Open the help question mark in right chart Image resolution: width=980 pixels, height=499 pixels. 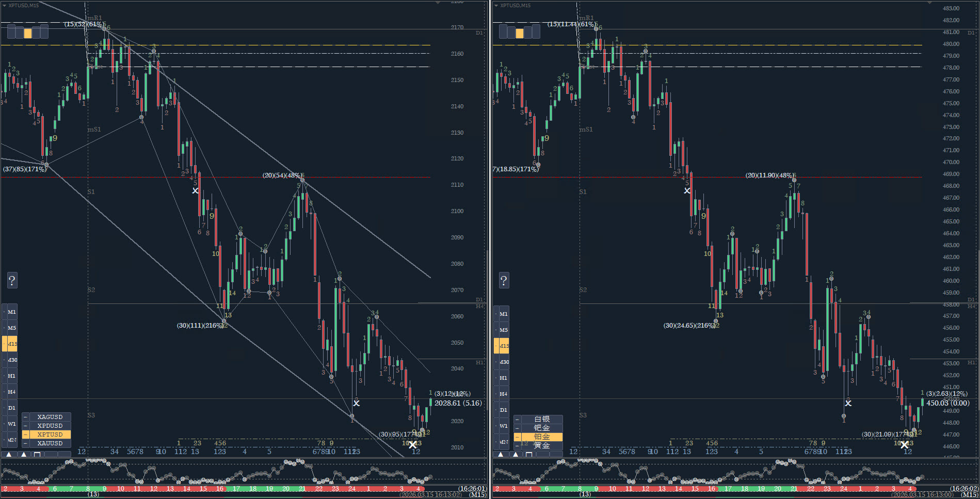(504, 280)
